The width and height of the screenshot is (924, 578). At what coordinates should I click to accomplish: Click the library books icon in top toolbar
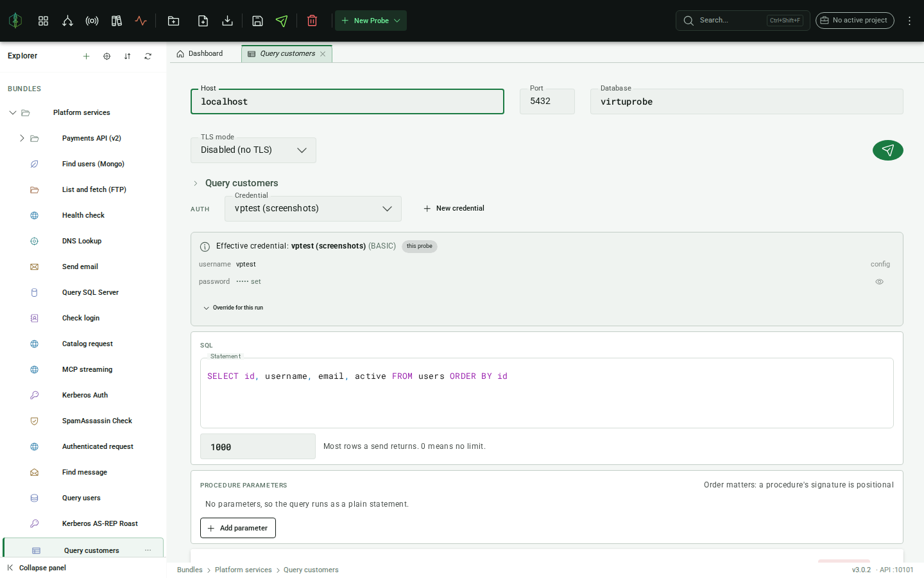click(x=116, y=21)
